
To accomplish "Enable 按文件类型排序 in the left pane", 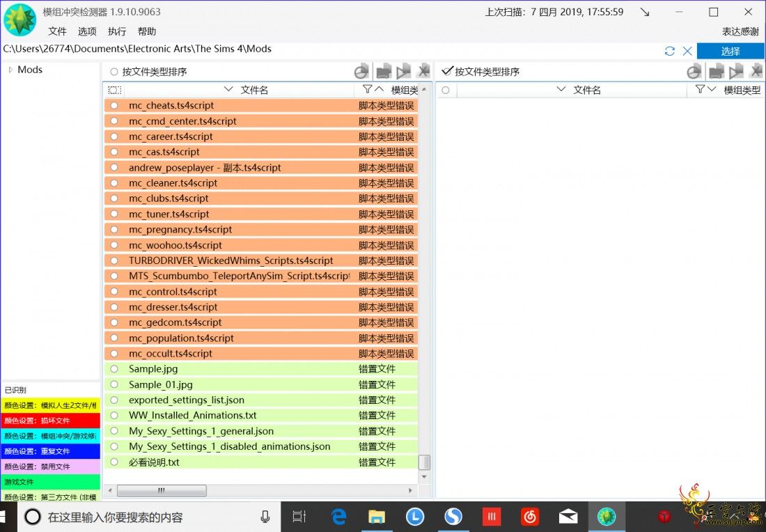I will [114, 72].
